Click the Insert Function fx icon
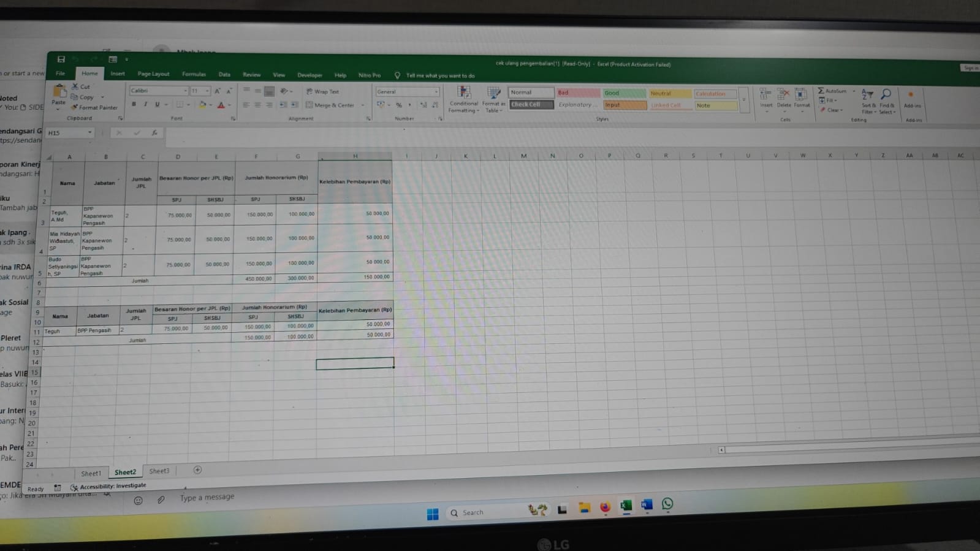 (x=154, y=132)
